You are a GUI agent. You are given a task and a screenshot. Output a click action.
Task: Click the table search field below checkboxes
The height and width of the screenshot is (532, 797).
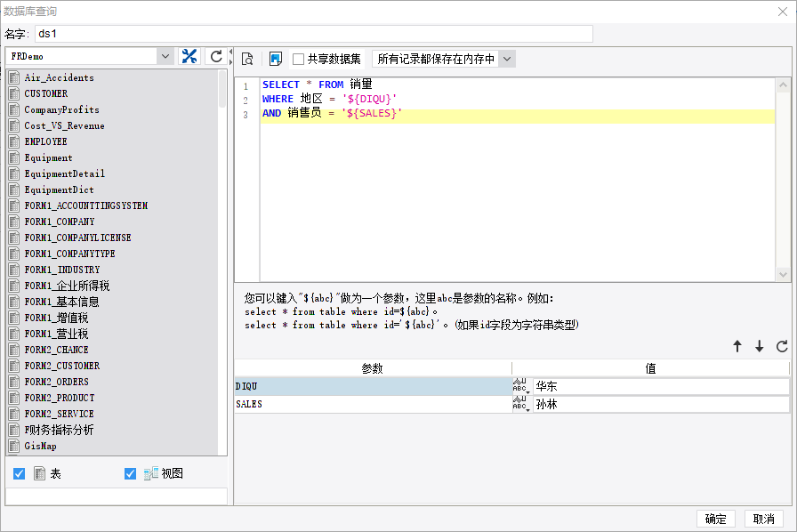116,496
